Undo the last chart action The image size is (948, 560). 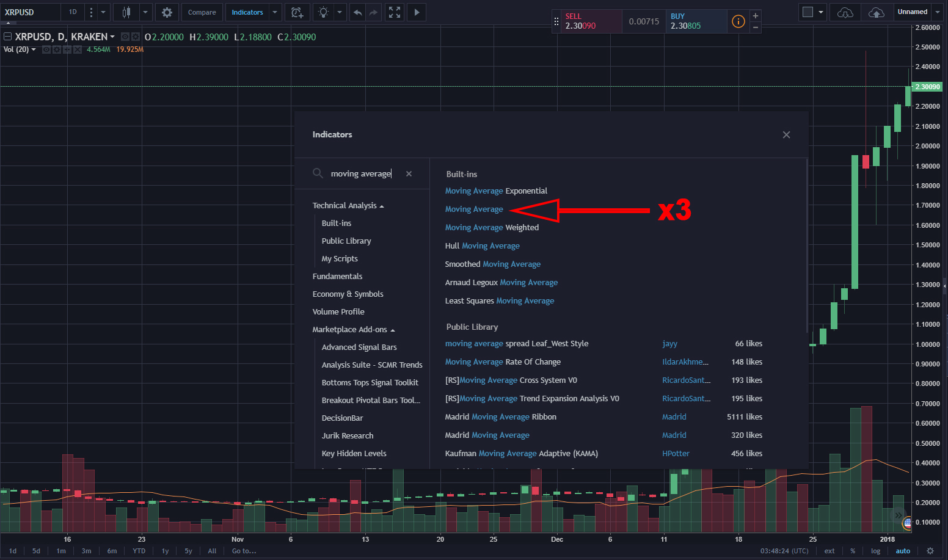coord(358,12)
